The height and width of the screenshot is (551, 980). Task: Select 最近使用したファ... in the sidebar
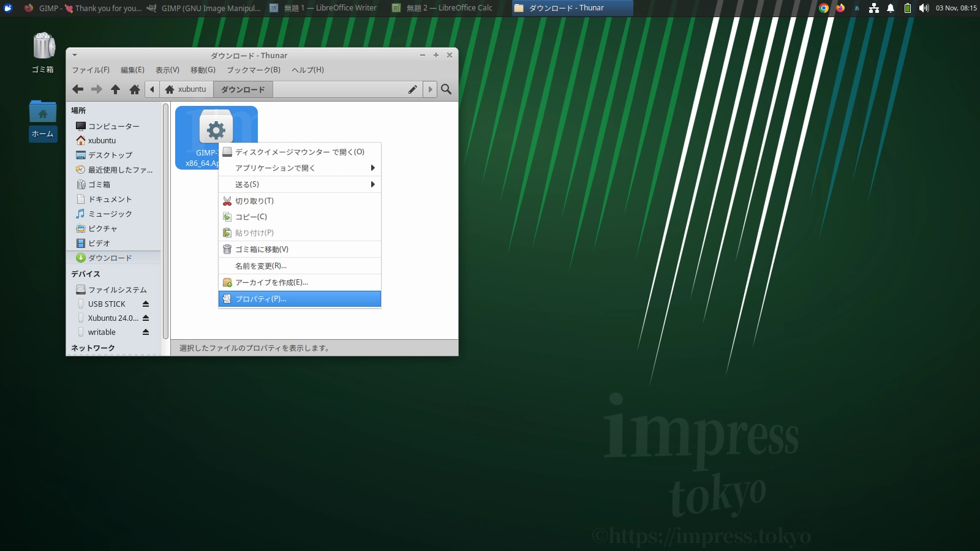(x=113, y=170)
